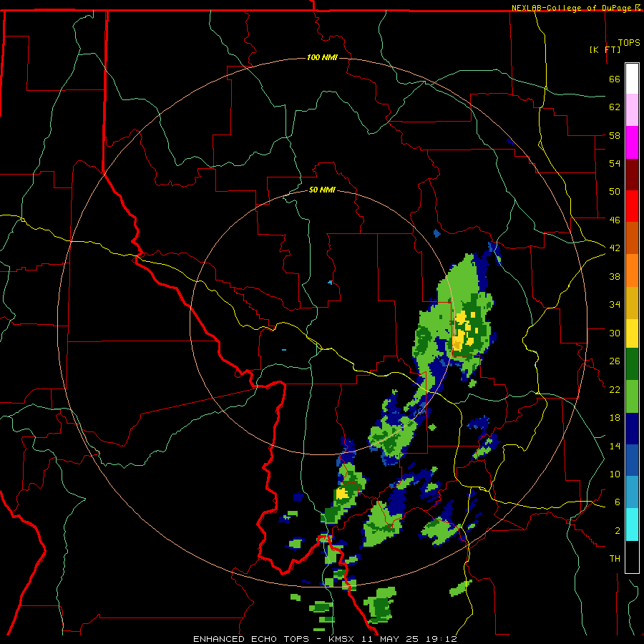Click the '100 NMI' range ring label
Viewport: 644px width, 644px height.
tap(322, 57)
